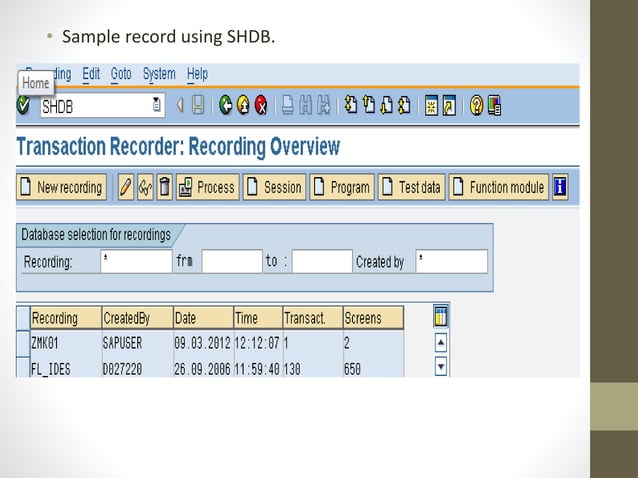This screenshot has width=638, height=478.
Task: Open the Goto menu
Action: [121, 74]
